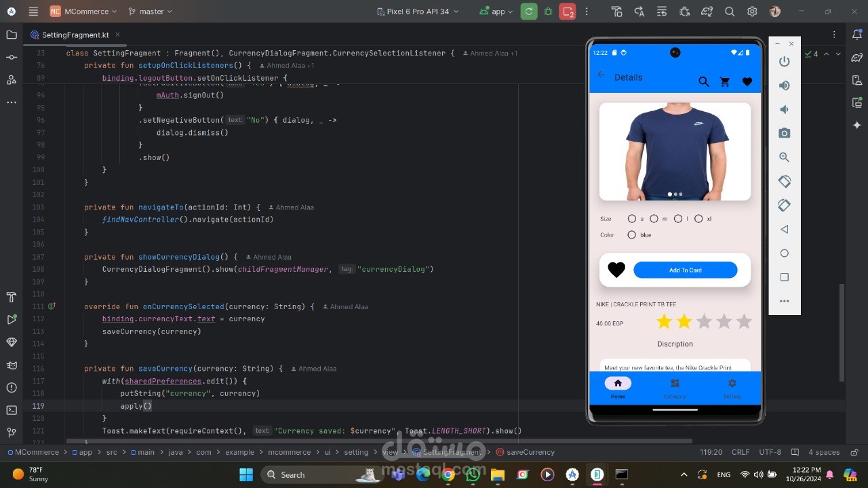Raise emulator volume up
The height and width of the screenshot is (488, 868).
coord(785,85)
